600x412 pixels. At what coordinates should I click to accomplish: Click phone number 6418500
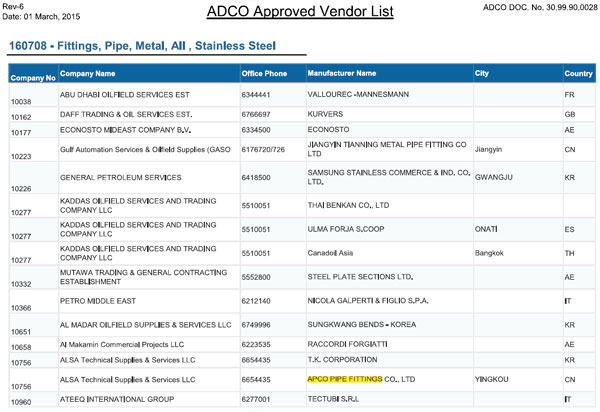(x=256, y=178)
